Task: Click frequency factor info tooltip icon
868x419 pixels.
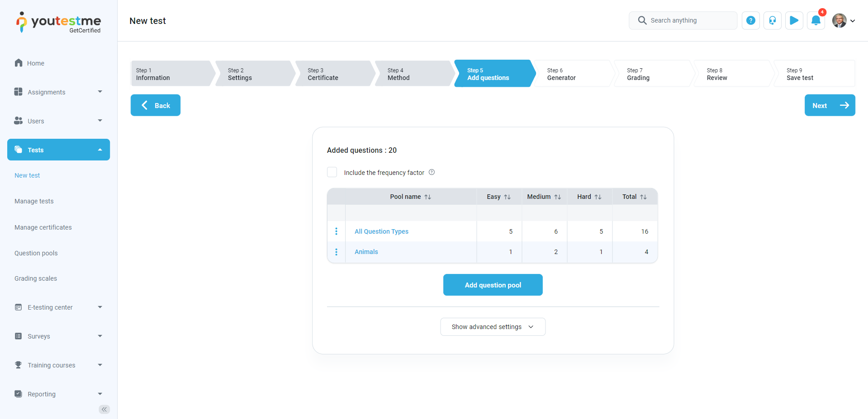Action: [432, 172]
